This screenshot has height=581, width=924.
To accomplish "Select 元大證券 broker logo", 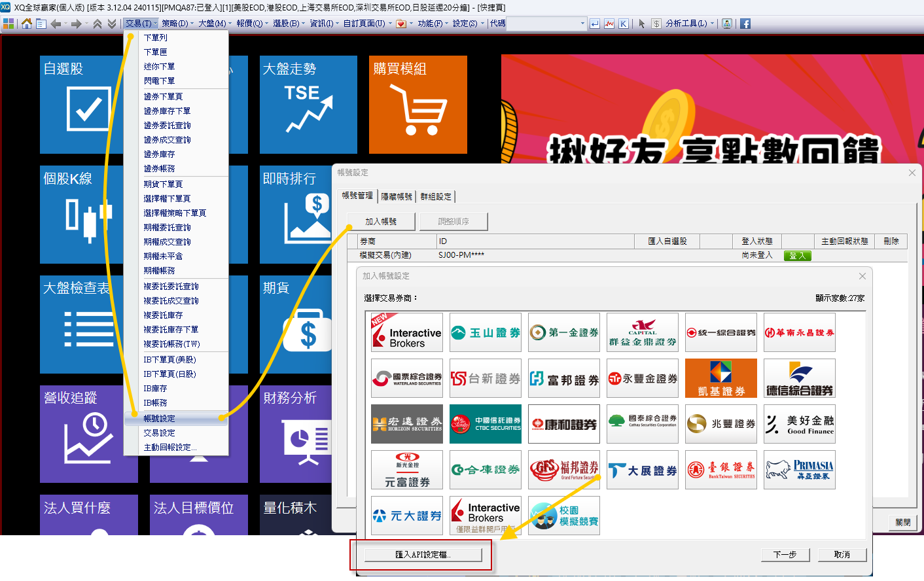I will pyautogui.click(x=406, y=516).
